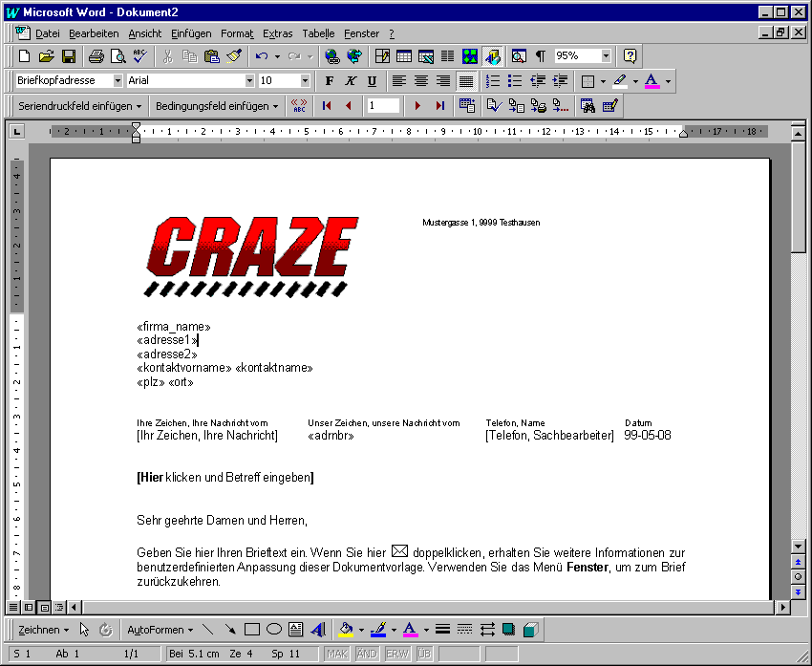
Task: Open a file with folder icon
Action: coord(46,56)
